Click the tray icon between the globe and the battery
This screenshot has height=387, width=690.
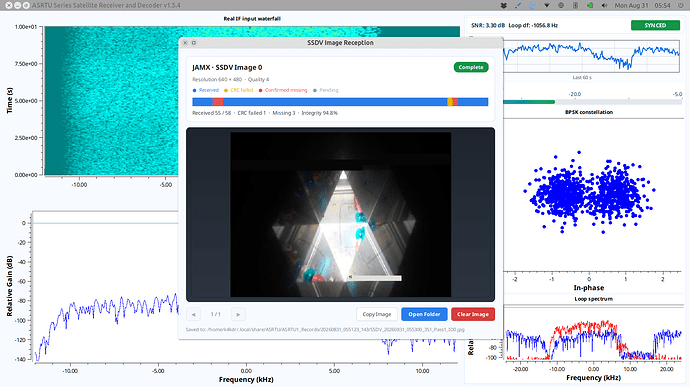click(x=575, y=5)
